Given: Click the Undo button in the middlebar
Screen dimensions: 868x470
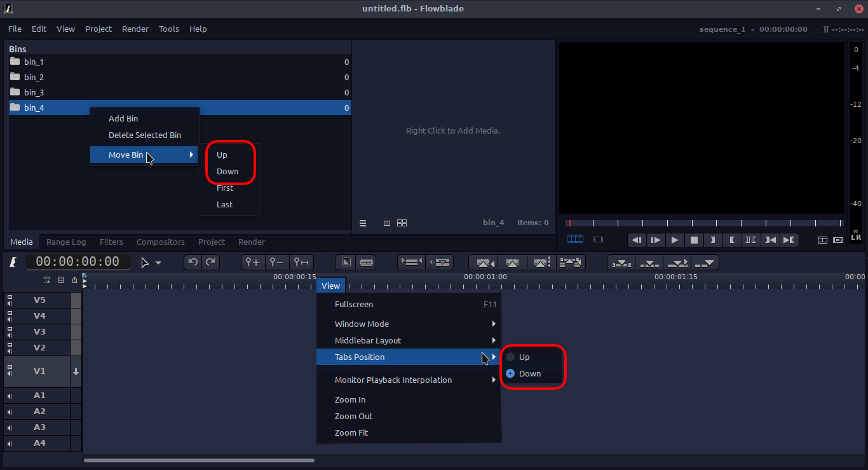Looking at the screenshot, I should click(193, 262).
